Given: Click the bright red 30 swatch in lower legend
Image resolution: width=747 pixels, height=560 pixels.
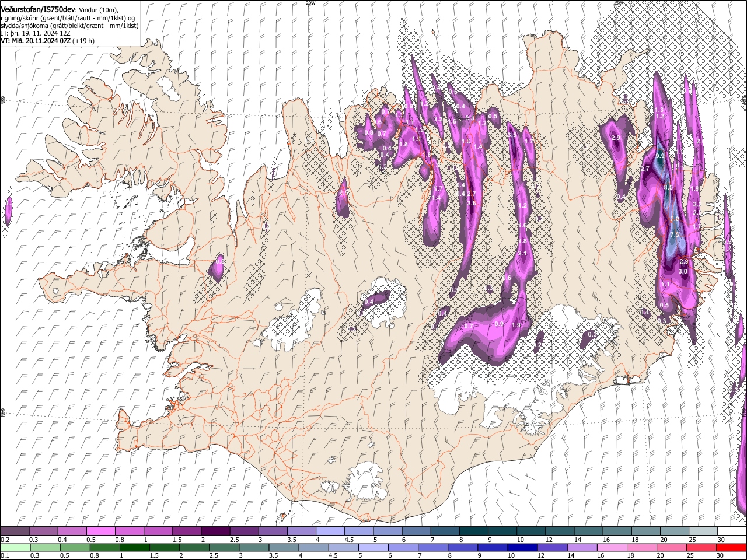Looking at the screenshot, I should pyautogui.click(x=732, y=547).
